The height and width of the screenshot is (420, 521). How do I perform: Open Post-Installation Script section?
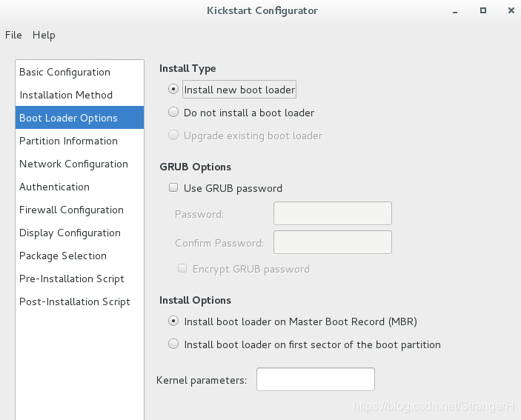(79, 301)
